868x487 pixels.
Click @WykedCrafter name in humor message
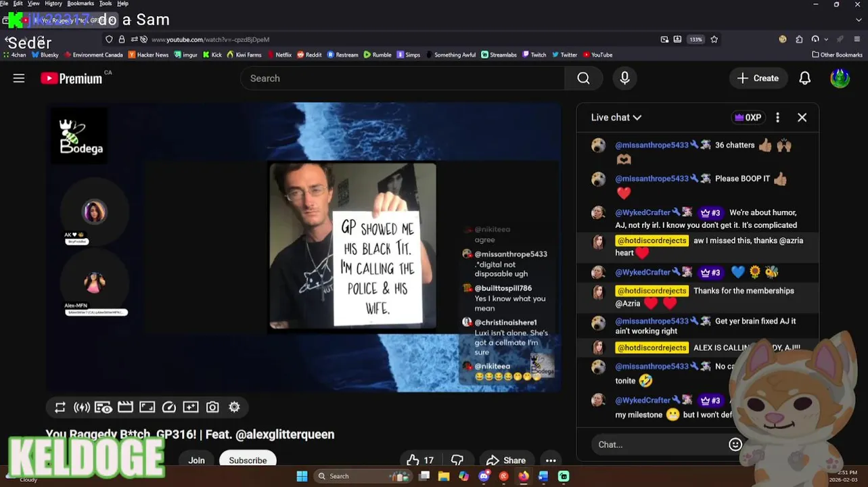tap(642, 212)
